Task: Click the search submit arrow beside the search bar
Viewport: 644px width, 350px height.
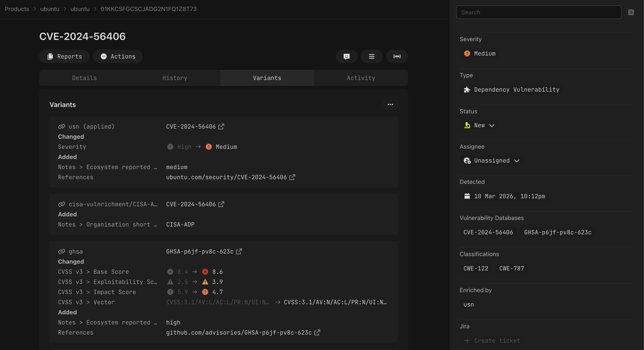Action: pos(631,12)
